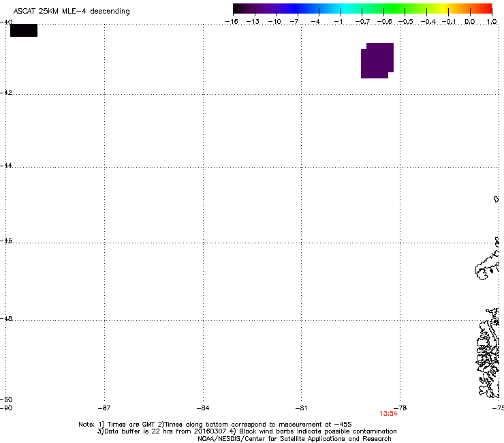This screenshot has width=504, height=443.
Task: Click the -84 longitude axis label
Action: pyautogui.click(x=203, y=408)
